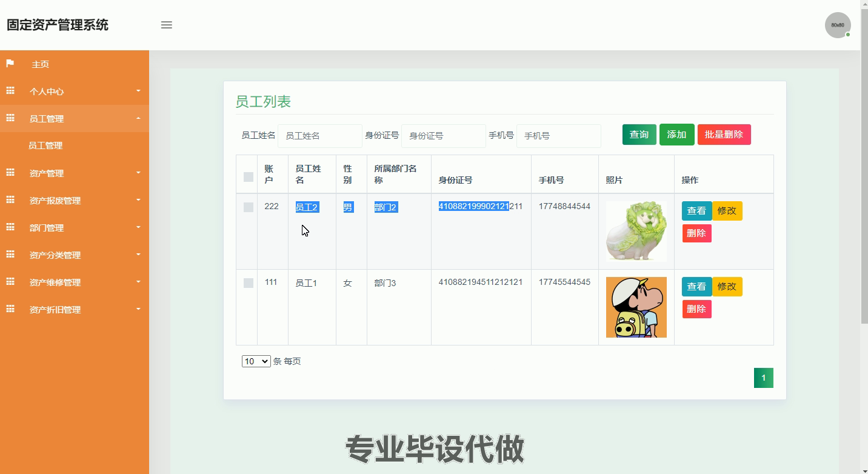Go to 主页 in the sidebar
Screen dimensions: 868x474
[x=75, y=64]
